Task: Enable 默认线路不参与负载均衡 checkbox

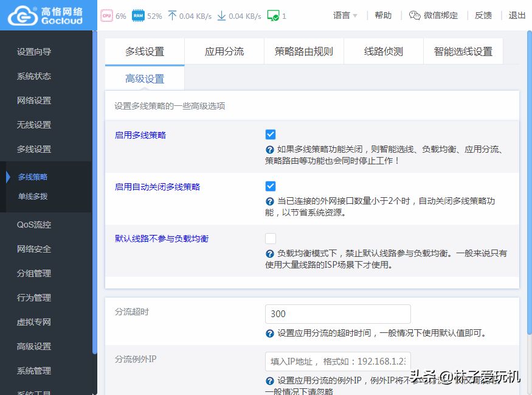Action: pyautogui.click(x=271, y=238)
